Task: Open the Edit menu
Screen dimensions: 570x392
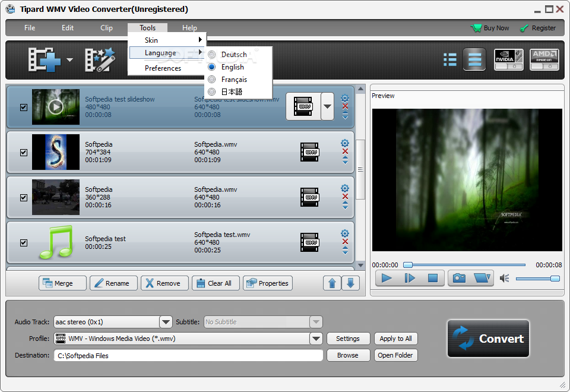Action: point(68,28)
